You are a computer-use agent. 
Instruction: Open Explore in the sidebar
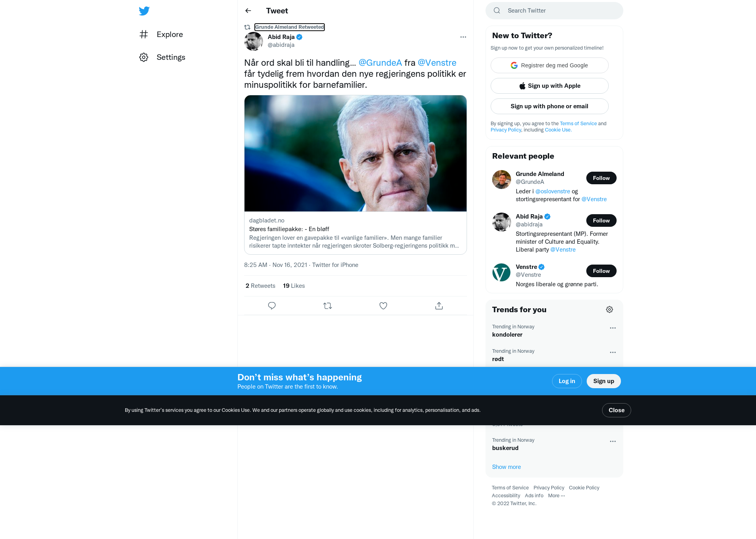point(161,34)
